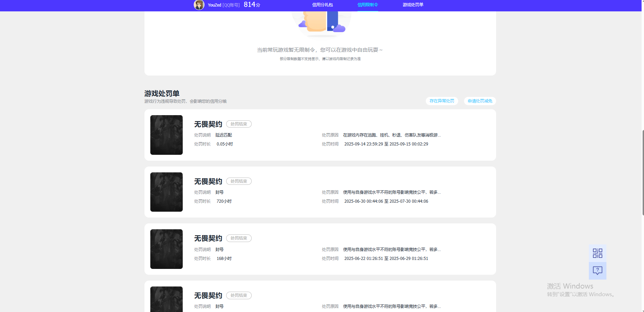Click 处罚结束 badge on the 延迟匹配 card
The width and height of the screenshot is (644, 312).
(x=239, y=124)
